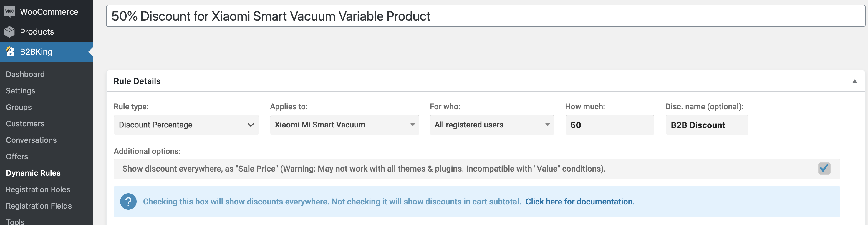Click the Products box icon

(9, 32)
